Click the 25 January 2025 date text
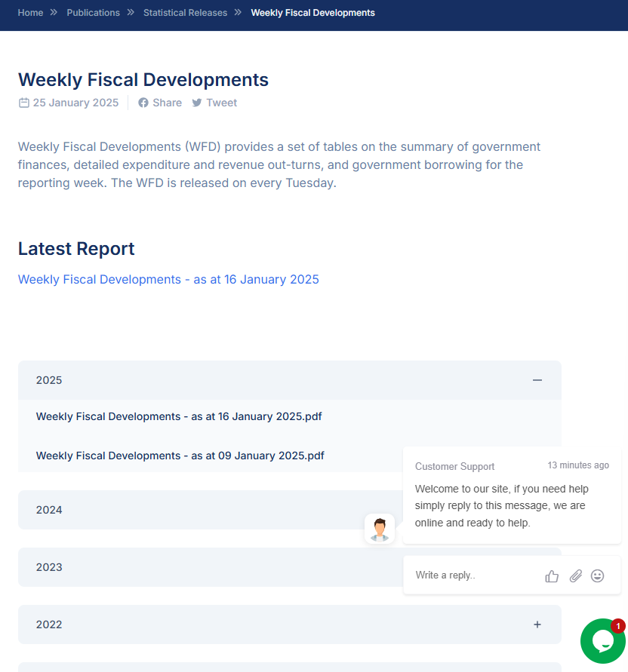 pos(75,103)
